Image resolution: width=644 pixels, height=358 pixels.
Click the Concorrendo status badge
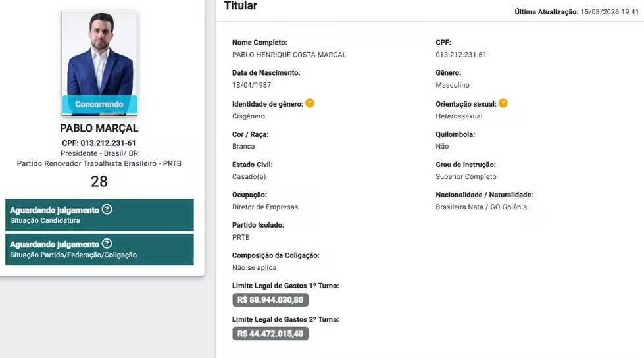click(x=99, y=105)
